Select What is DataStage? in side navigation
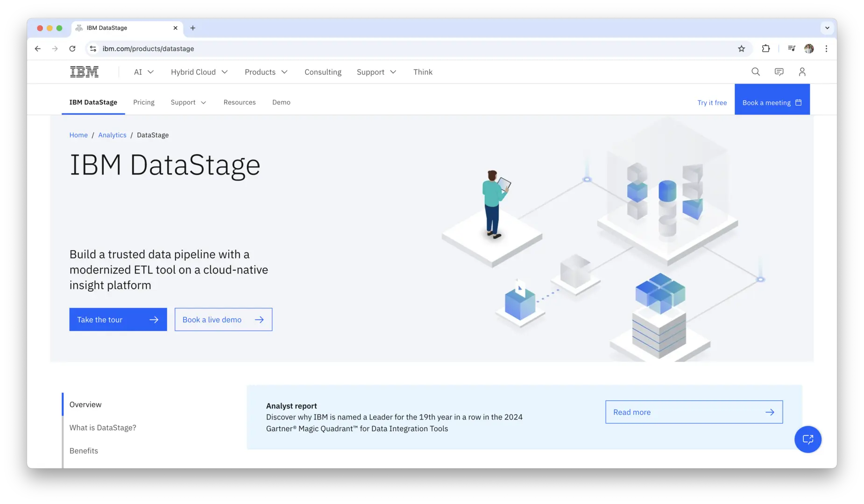 pyautogui.click(x=103, y=427)
